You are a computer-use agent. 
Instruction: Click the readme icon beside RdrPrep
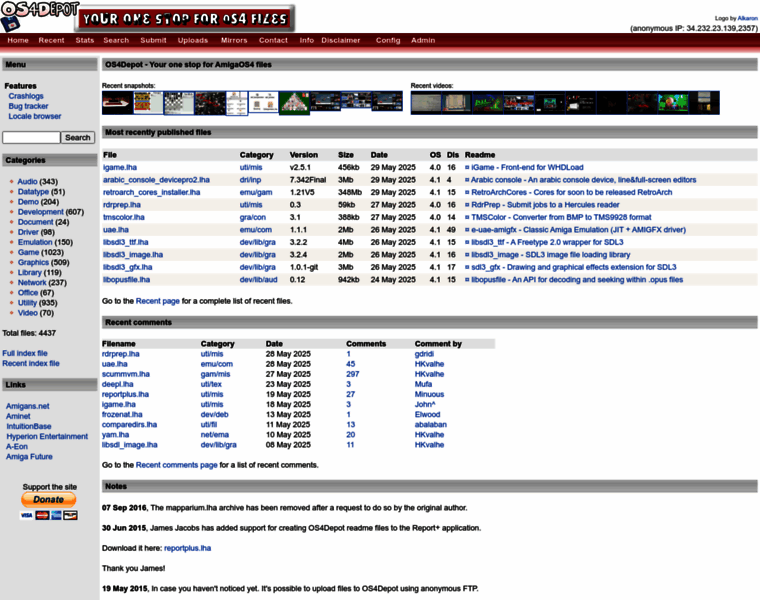tap(467, 205)
